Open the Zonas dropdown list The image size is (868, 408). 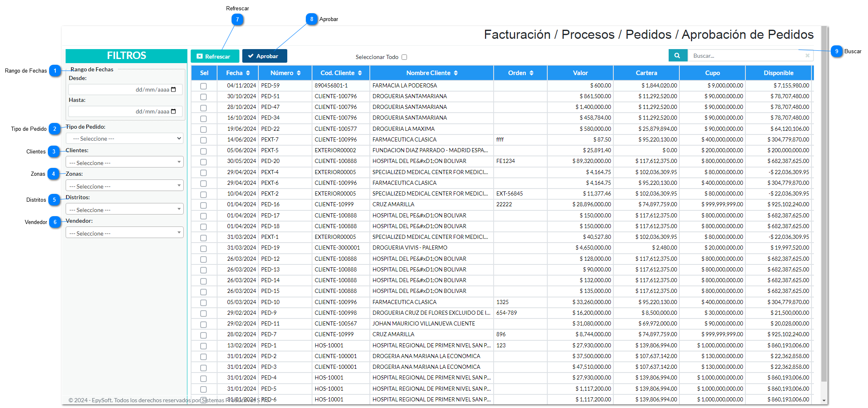125,186
